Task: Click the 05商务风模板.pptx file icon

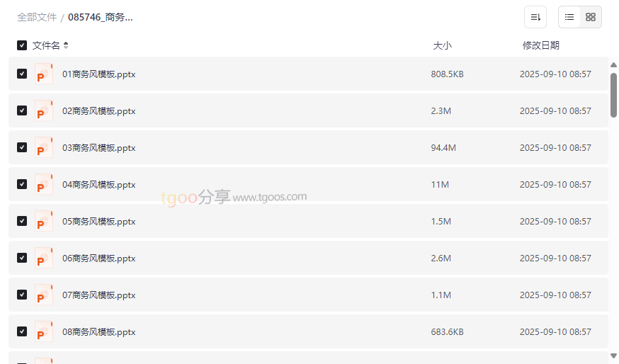Action: [44, 221]
